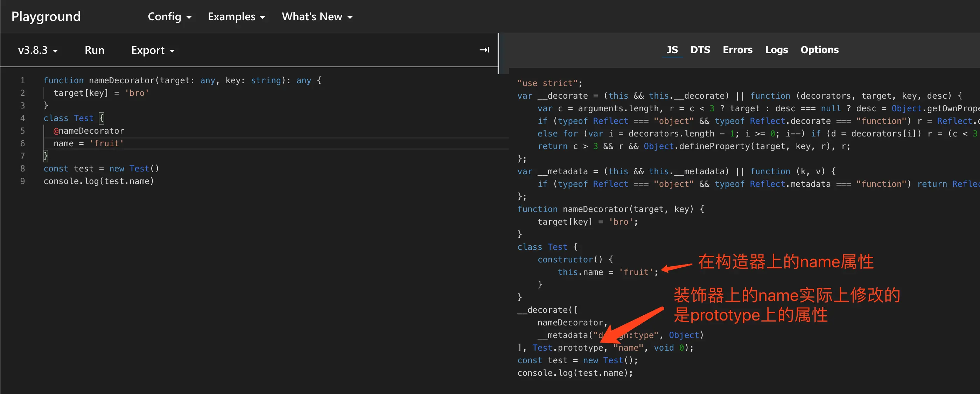Screen dimensions: 980x394
Task: Click Test.prototype in the JS output
Action: coord(568,347)
